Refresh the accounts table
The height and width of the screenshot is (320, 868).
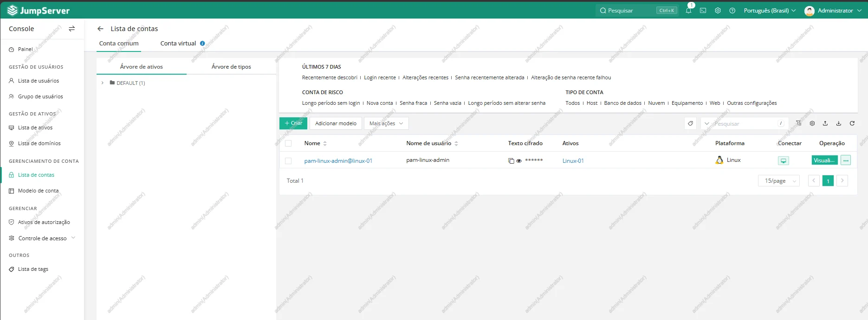(852, 123)
